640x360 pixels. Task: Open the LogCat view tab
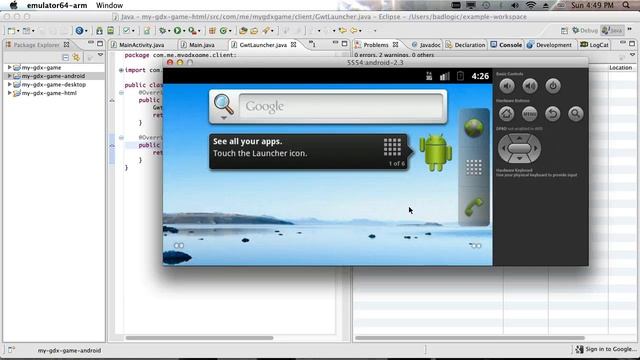[594, 45]
